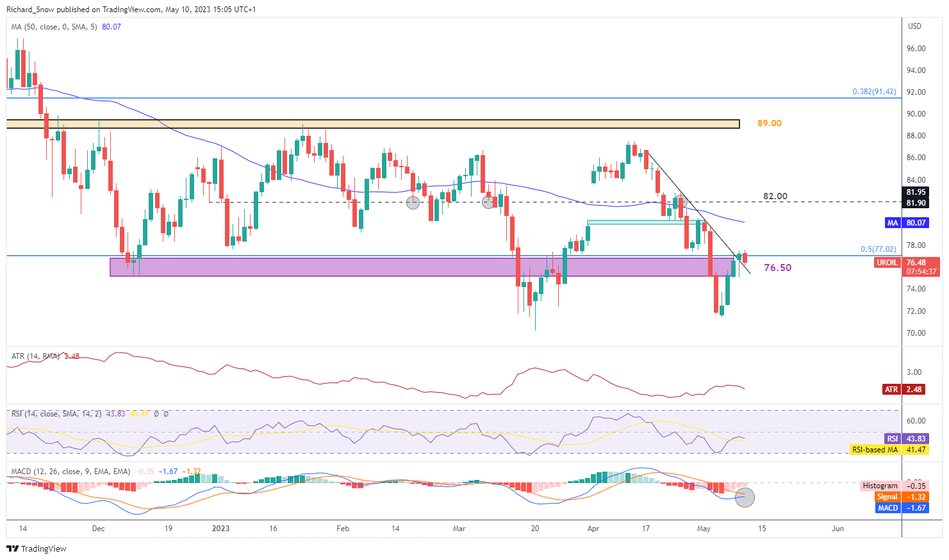This screenshot has height=560, width=949.
Task: Click the small teal rectangle near 80.00
Action: (x=647, y=222)
